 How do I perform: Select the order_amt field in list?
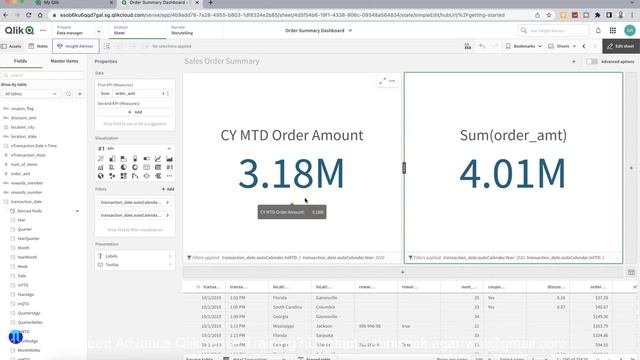click(x=20, y=173)
